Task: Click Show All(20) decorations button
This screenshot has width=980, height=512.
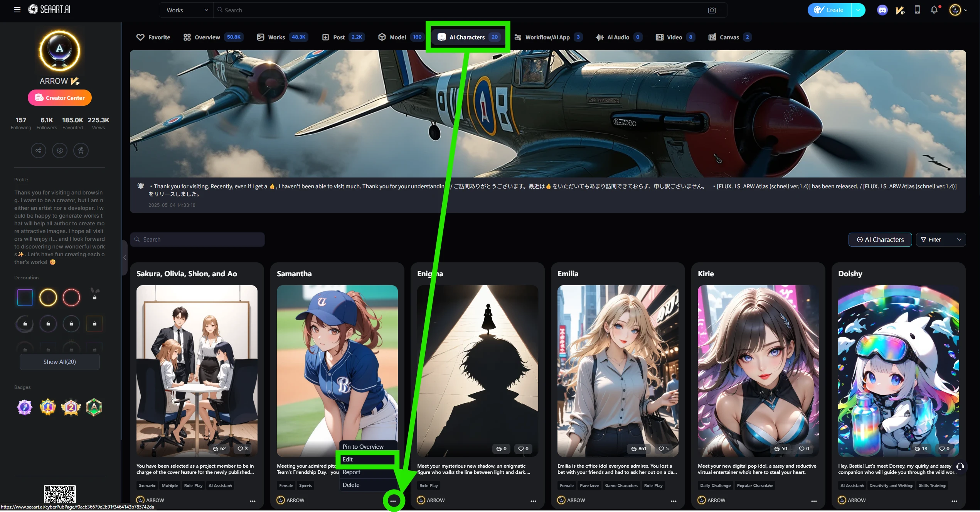Action: [60, 362]
